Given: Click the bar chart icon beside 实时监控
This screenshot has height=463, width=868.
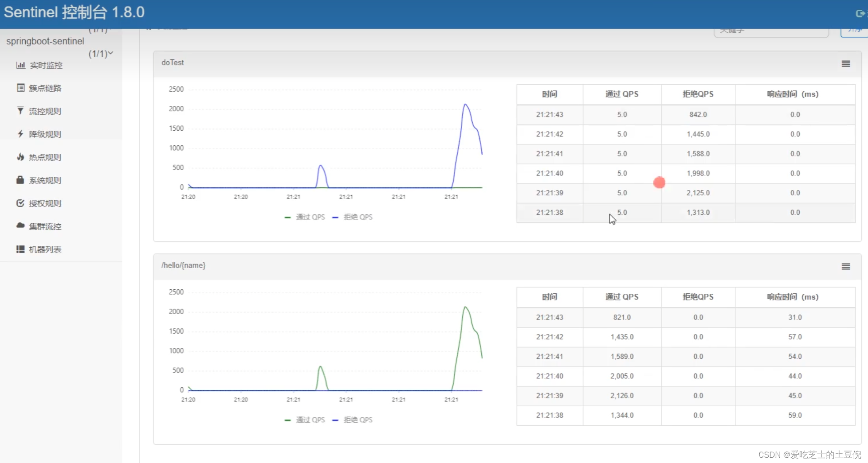Looking at the screenshot, I should [x=20, y=65].
